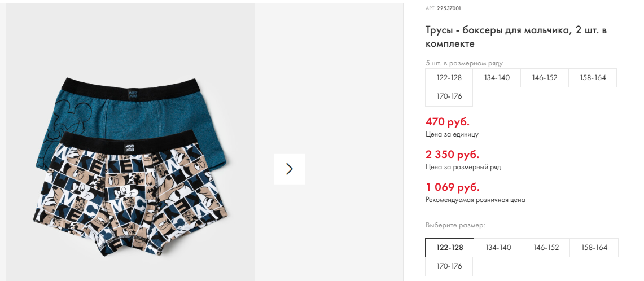The image size is (644, 281).
Task: Click 122-128 cell in размерном ряду table
Action: click(x=449, y=78)
